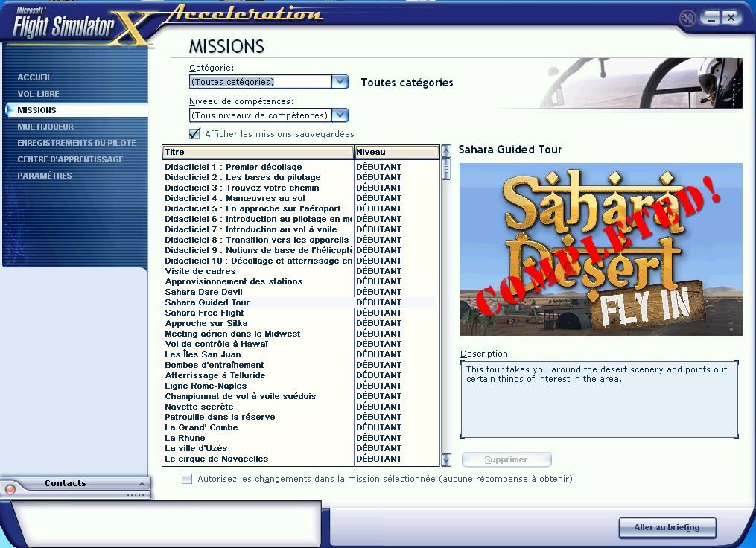Screen dimensions: 756x548
Task: Click the mission list scroll up arrow
Action: pos(446,151)
